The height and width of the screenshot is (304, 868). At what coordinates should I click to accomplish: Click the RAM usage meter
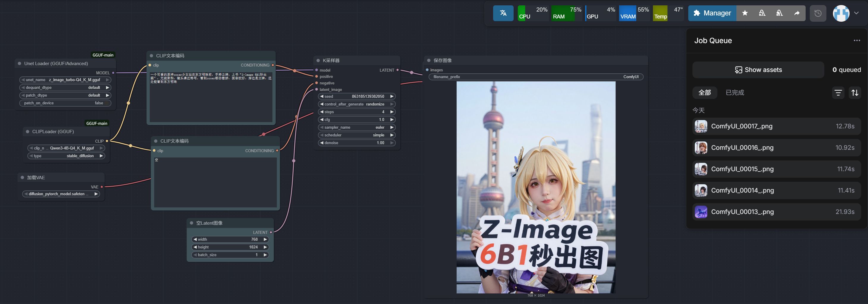click(567, 13)
